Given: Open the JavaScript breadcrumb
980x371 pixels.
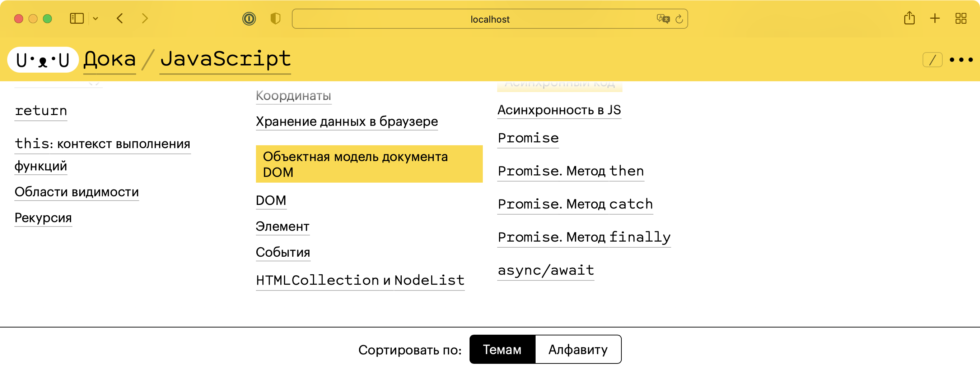Looking at the screenshot, I should pos(225,59).
